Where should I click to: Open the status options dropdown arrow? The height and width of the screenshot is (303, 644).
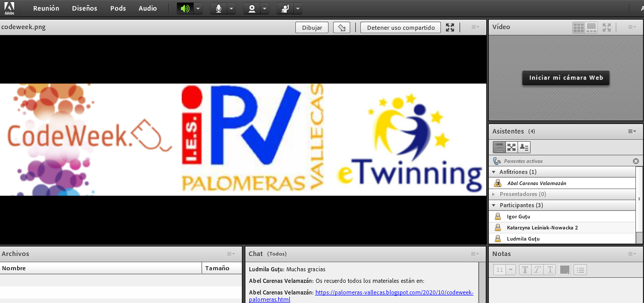coord(298,9)
